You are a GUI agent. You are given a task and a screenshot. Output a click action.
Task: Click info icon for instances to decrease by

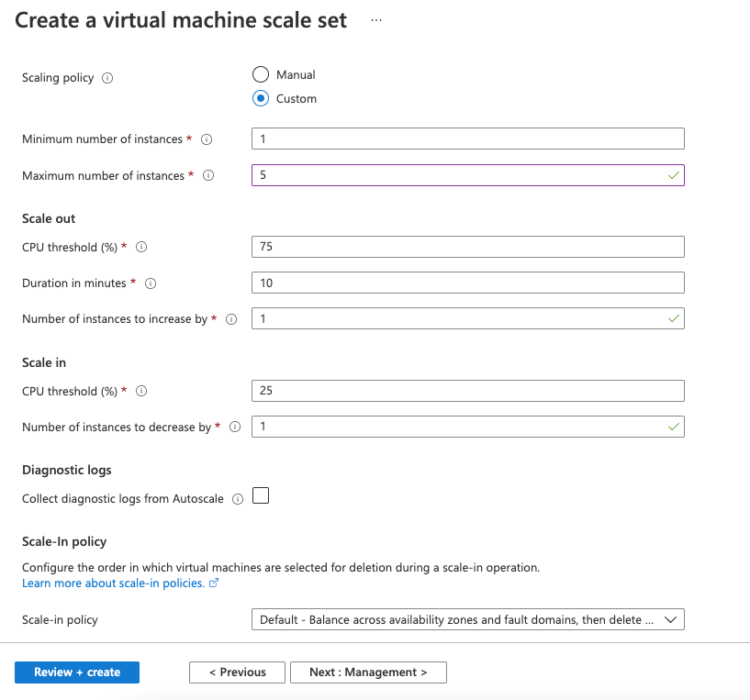tap(235, 427)
